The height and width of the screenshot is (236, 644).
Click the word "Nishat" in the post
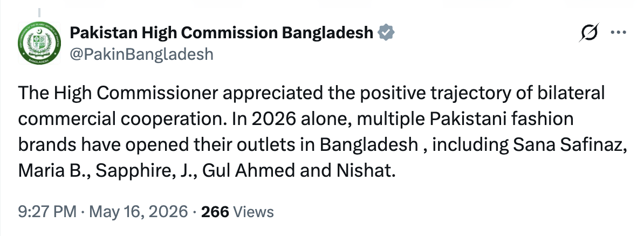click(366, 171)
